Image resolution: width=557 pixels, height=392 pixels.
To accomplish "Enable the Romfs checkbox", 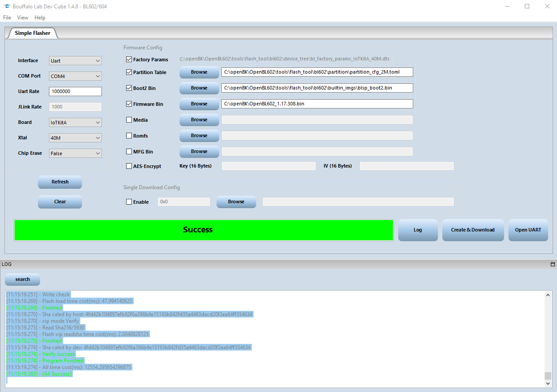I will click(x=129, y=135).
